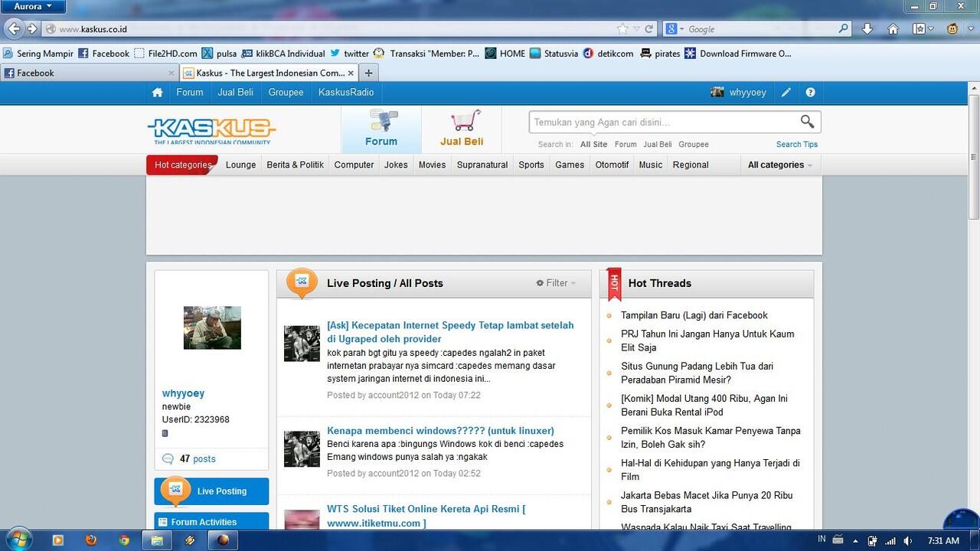The image size is (980, 551).
Task: Click the browser home icon
Action: [x=893, y=29]
